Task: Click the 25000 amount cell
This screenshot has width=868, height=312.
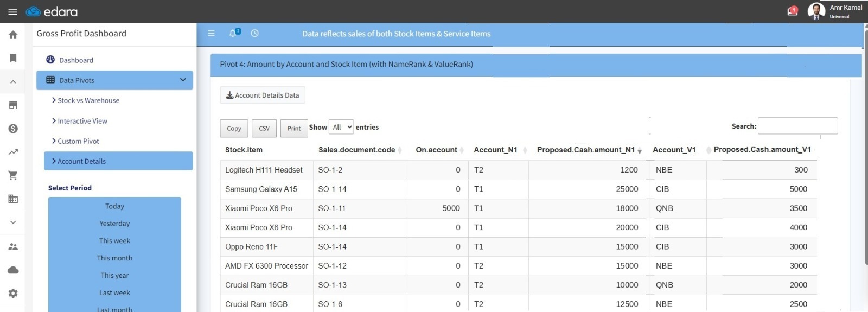Action: (x=589, y=189)
